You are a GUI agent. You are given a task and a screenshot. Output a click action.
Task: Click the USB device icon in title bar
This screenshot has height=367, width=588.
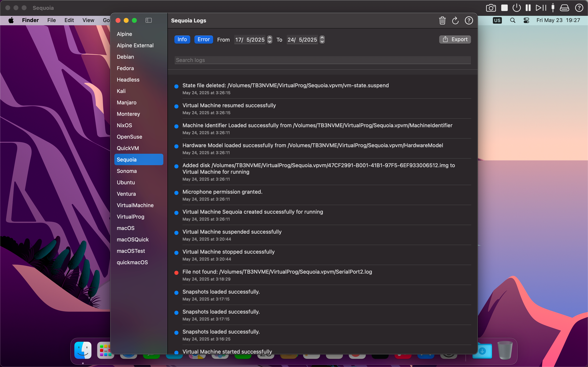tap(553, 8)
